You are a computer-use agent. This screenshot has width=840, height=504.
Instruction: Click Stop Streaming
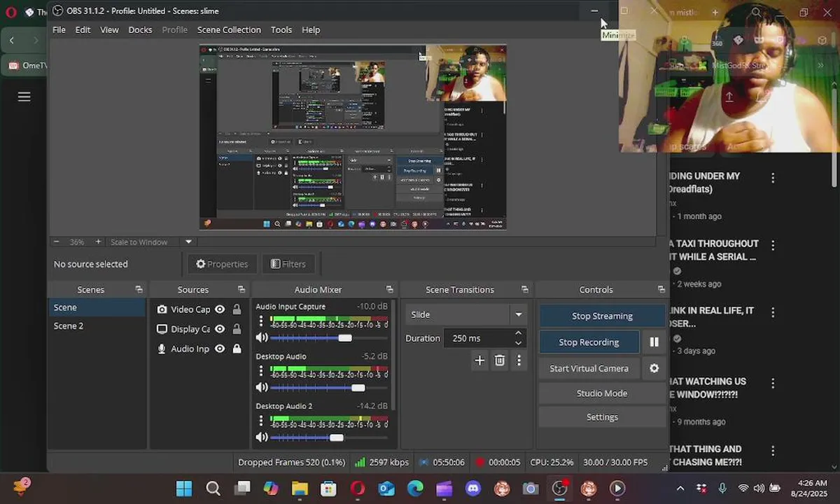point(602,316)
